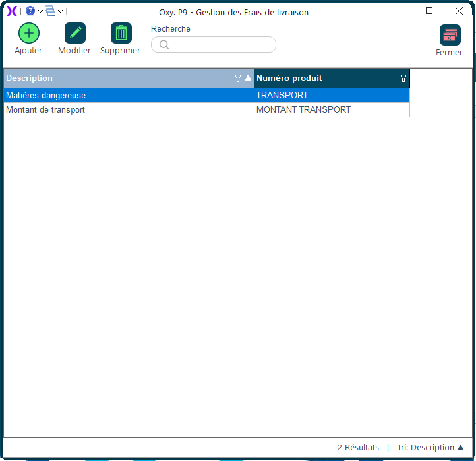476x461 pixels.
Task: Click the Supprimer label
Action: [x=120, y=51]
